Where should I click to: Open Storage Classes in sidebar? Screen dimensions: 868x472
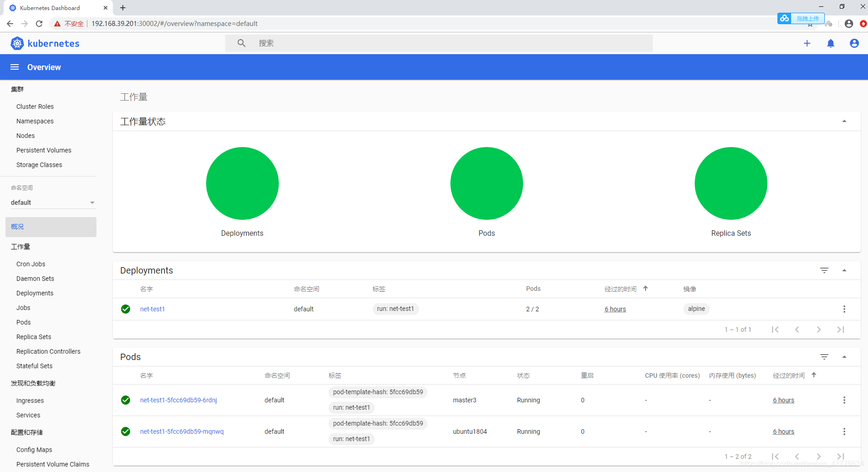[39, 165]
